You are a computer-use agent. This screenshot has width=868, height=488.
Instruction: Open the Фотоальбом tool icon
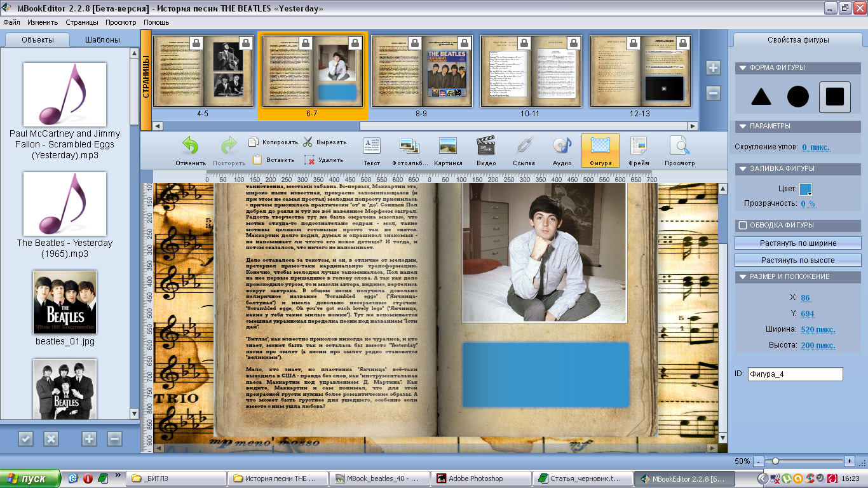coord(409,146)
